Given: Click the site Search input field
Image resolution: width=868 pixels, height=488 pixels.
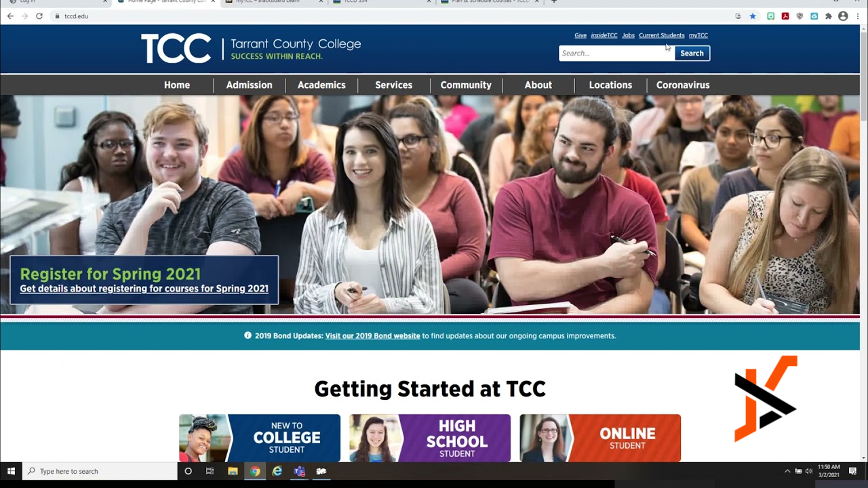Looking at the screenshot, I should point(616,53).
